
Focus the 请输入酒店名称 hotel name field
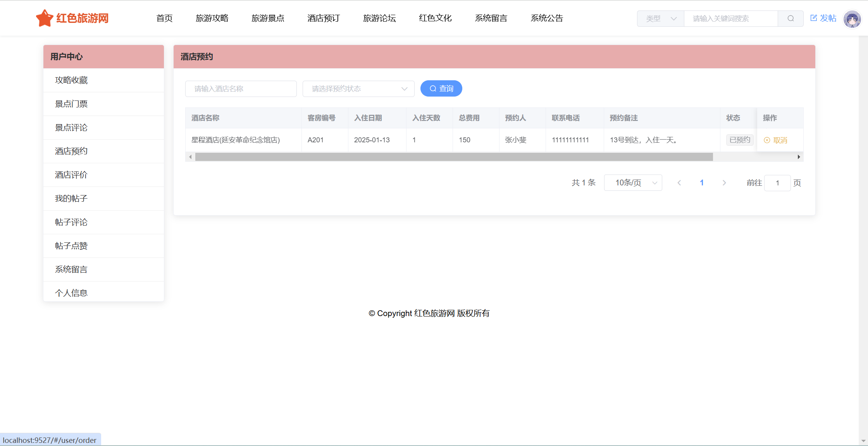coord(241,89)
